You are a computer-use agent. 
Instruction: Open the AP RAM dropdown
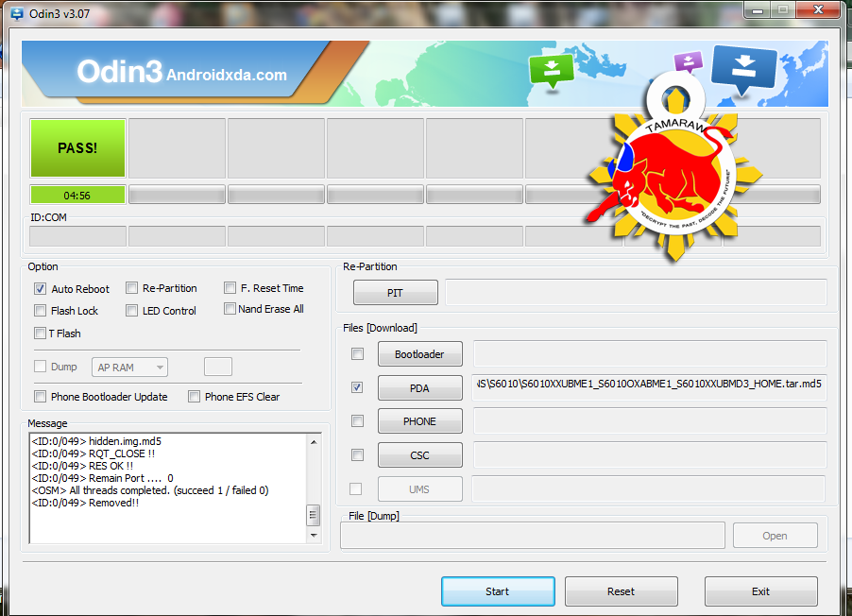coord(129,368)
